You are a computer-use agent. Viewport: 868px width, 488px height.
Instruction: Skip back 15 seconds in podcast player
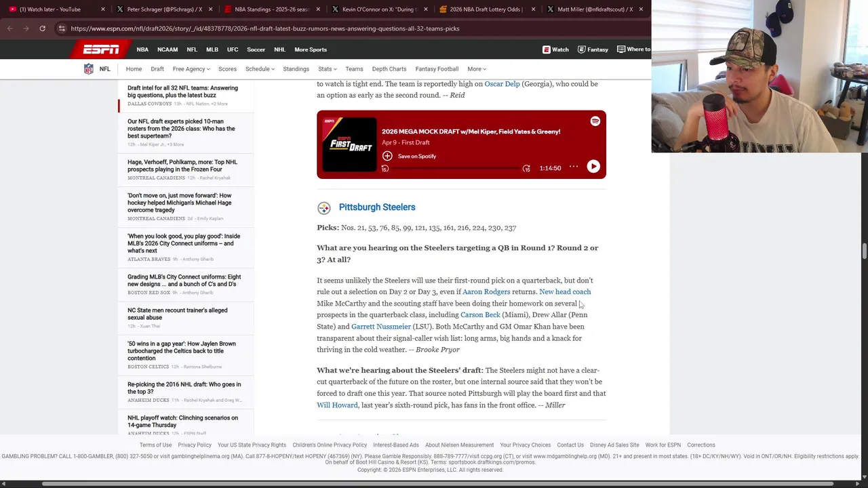385,168
